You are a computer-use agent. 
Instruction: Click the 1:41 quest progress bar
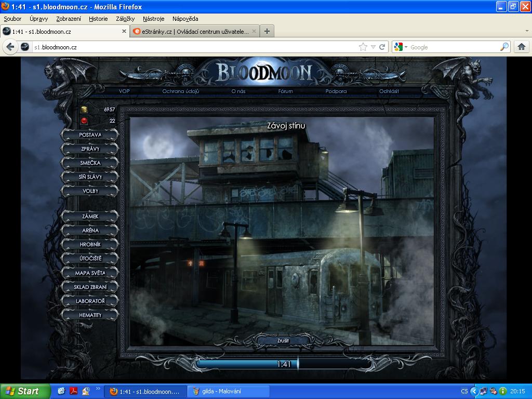click(x=284, y=364)
